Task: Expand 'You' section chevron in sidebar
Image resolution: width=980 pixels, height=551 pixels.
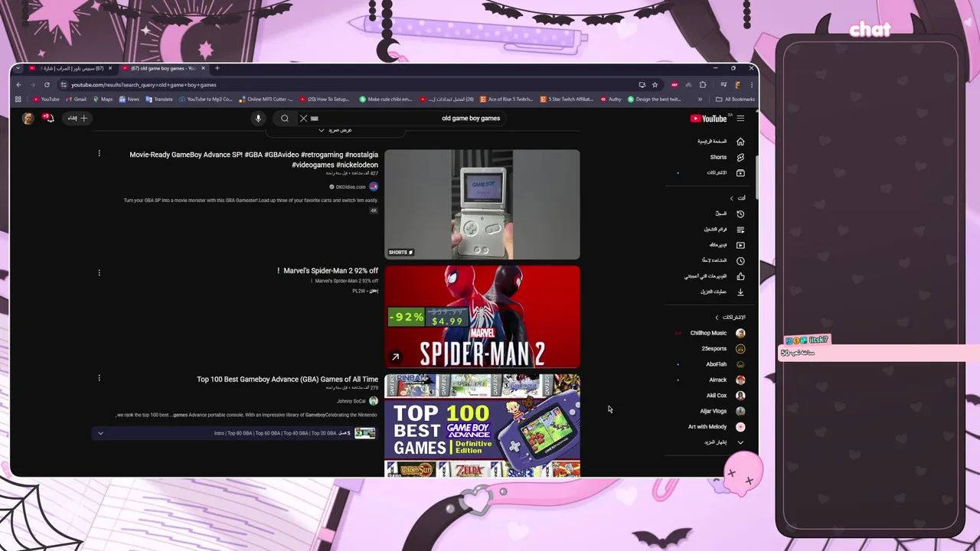Action: point(731,198)
